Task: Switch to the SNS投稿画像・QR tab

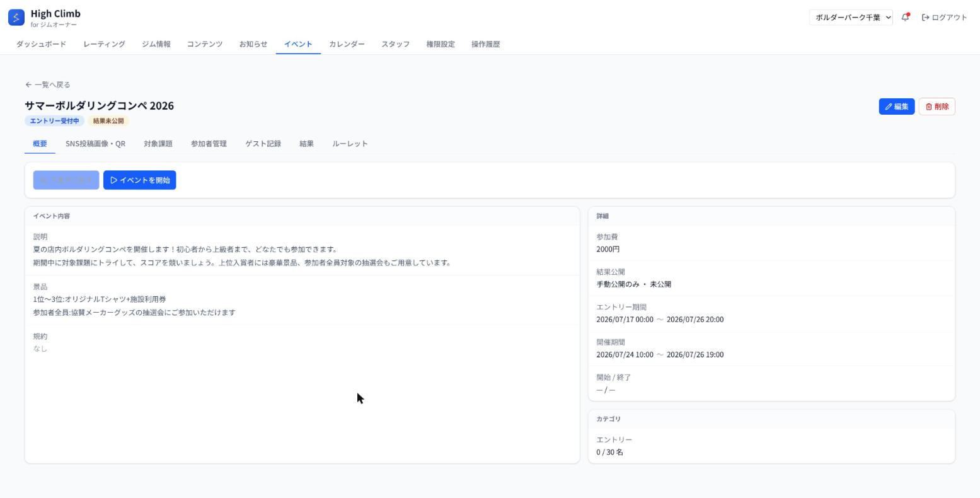Action: pyautogui.click(x=95, y=144)
